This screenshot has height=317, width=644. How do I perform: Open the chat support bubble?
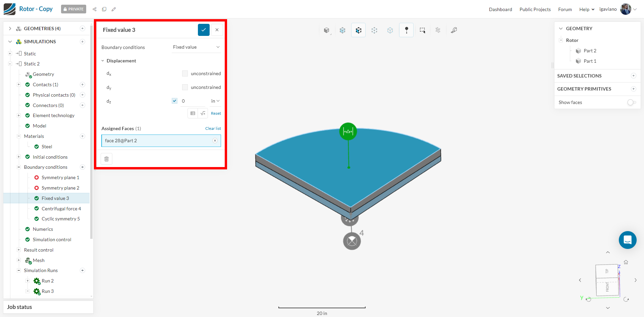coord(628,240)
